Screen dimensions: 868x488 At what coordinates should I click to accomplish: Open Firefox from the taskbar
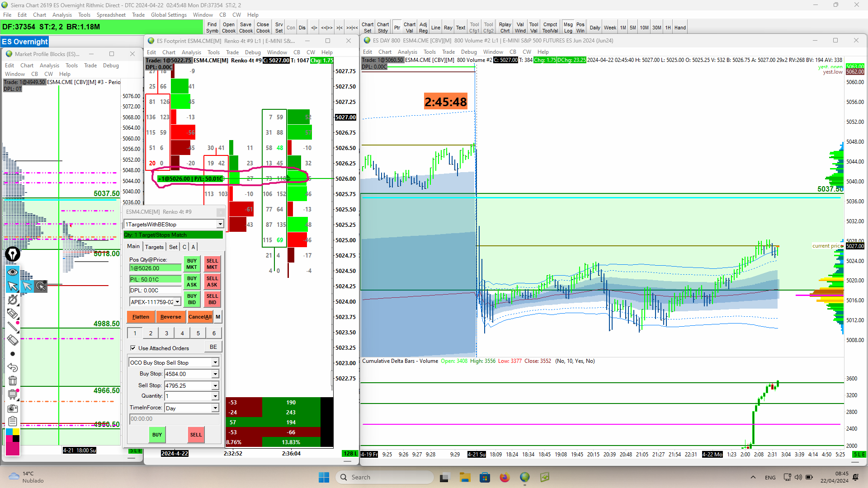[x=505, y=477]
